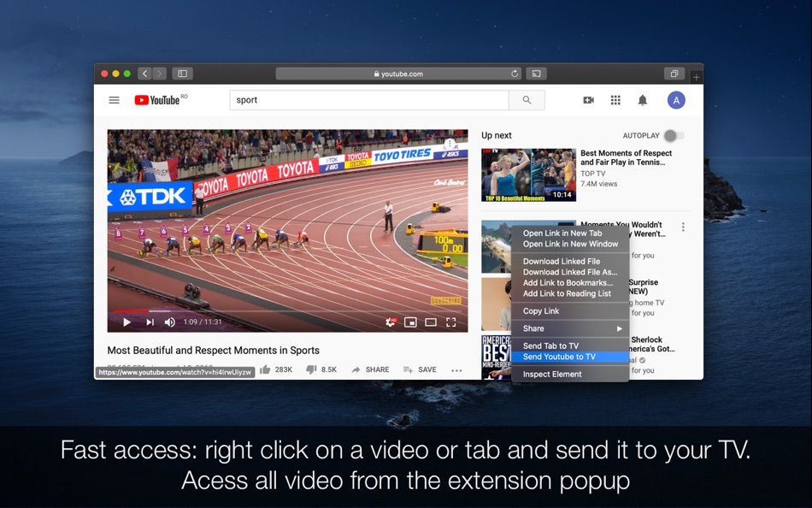
Task: Toggle the Safari sidebar button
Action: 182,74
